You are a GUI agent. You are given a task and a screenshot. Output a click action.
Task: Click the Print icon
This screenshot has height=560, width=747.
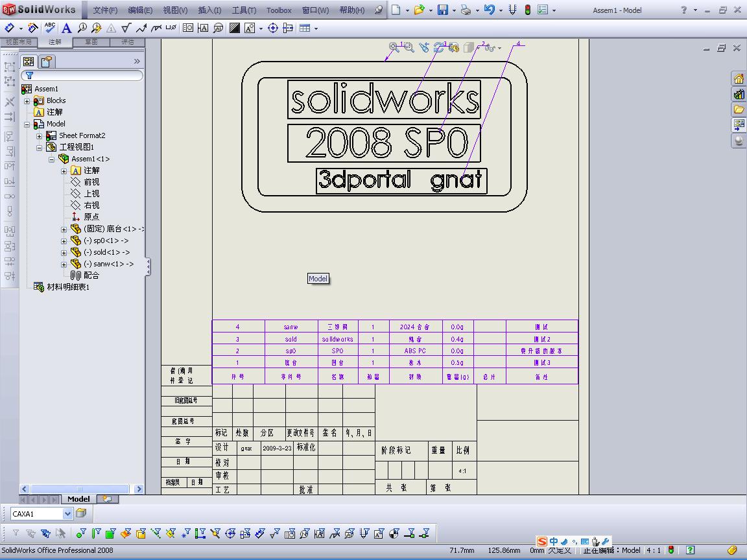coord(466,10)
